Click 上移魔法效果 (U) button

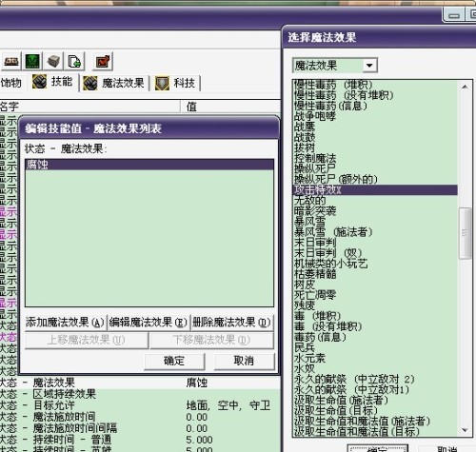(87, 341)
